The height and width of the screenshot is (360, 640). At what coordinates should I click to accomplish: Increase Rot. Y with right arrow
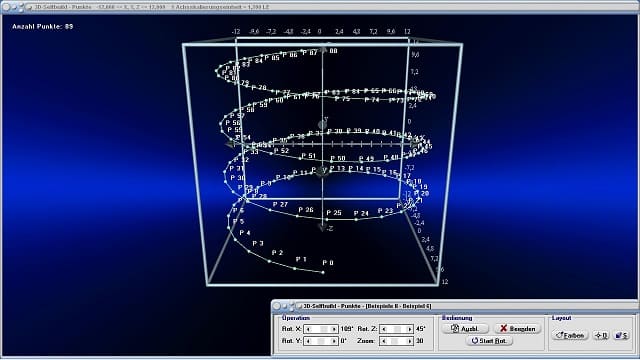click(334, 341)
